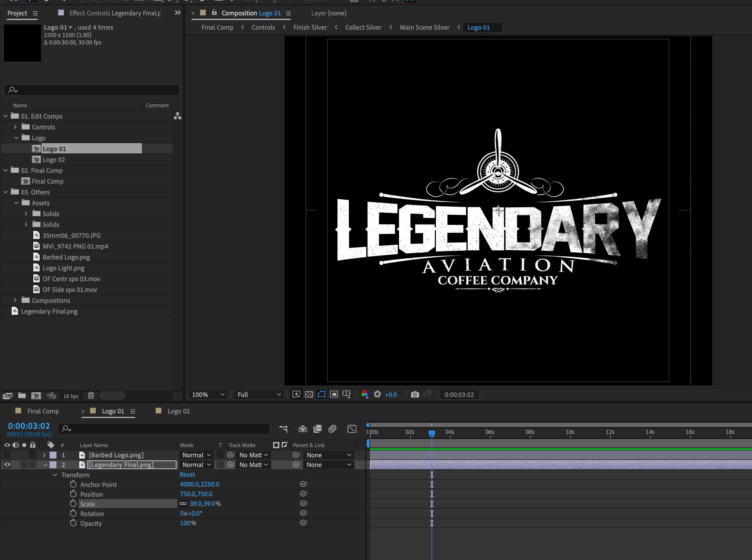Click the Take Snapshot camera icon
This screenshot has width=752, height=560.
[415, 394]
